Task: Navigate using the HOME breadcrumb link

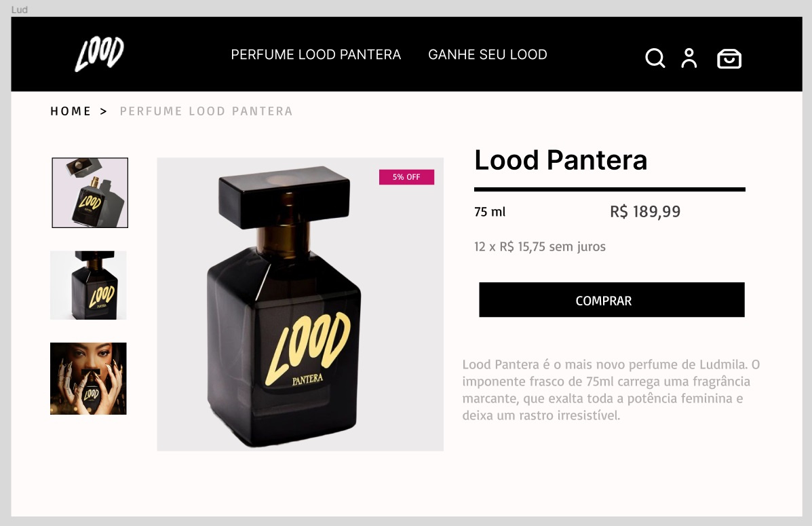Action: (71, 111)
